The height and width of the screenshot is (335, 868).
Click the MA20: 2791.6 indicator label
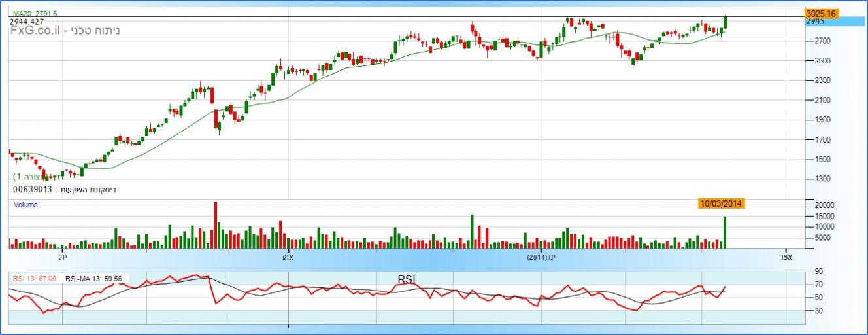tap(35, 13)
